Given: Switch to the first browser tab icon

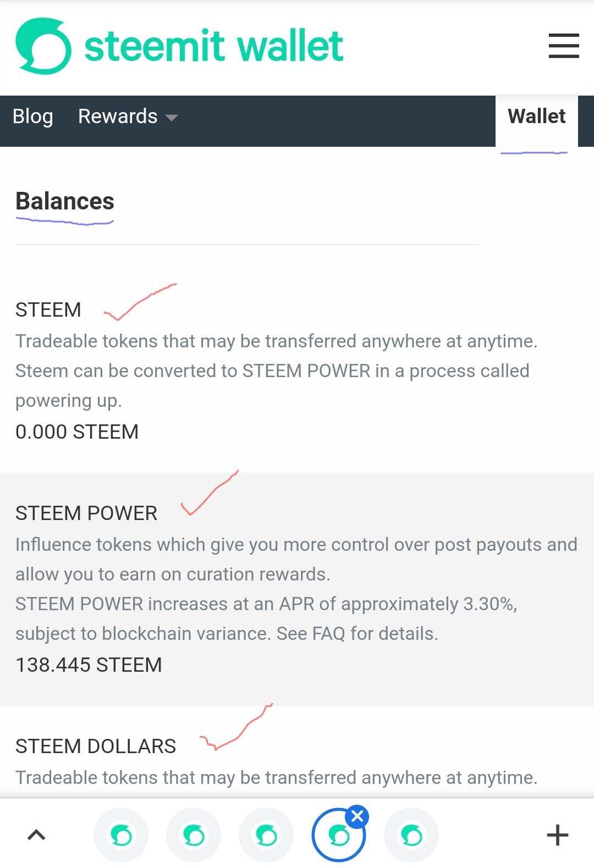Looking at the screenshot, I should pyautogui.click(x=121, y=836).
